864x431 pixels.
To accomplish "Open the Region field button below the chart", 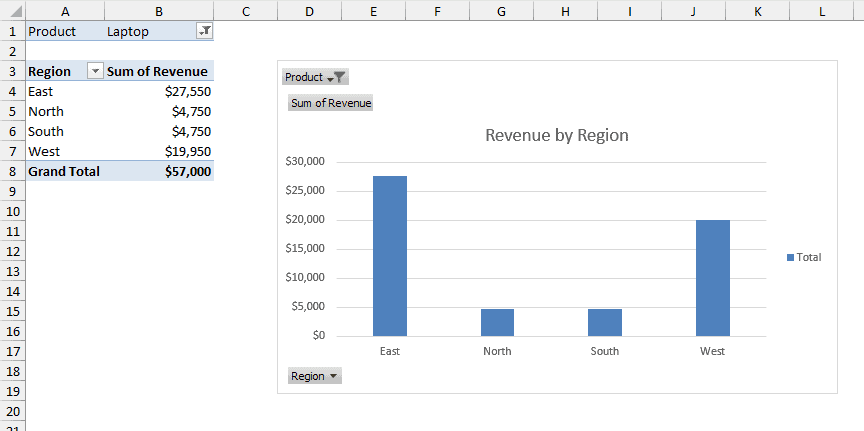I will pos(315,376).
